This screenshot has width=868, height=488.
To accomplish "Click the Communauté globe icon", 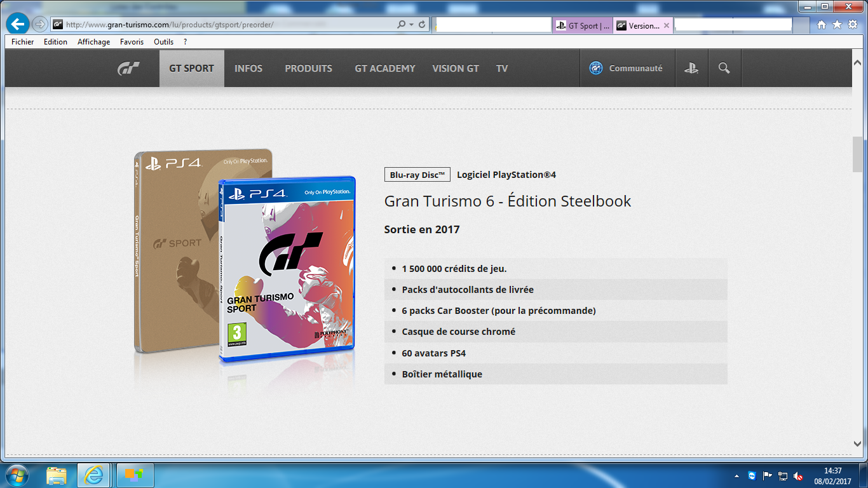I will click(596, 68).
